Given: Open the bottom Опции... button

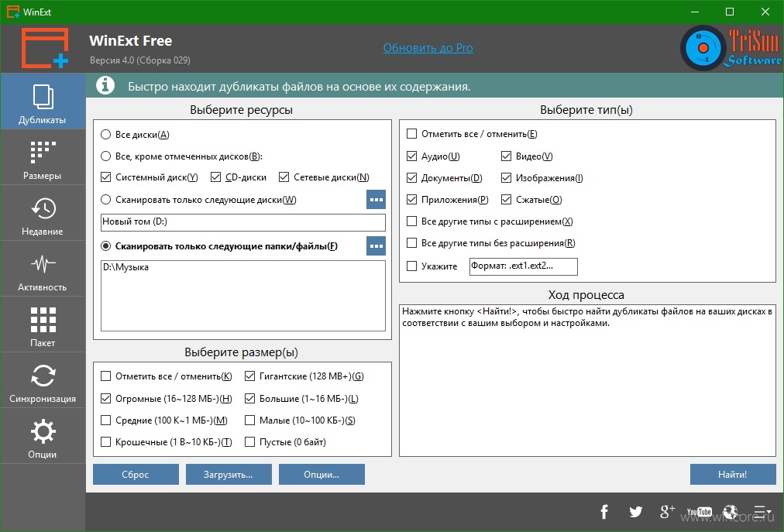Looking at the screenshot, I should tap(322, 475).
